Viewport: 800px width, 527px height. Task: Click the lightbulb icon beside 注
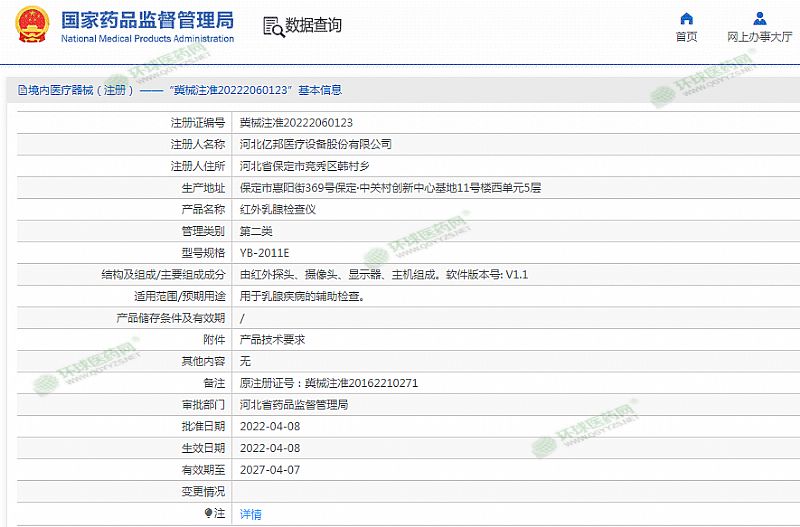point(208,513)
